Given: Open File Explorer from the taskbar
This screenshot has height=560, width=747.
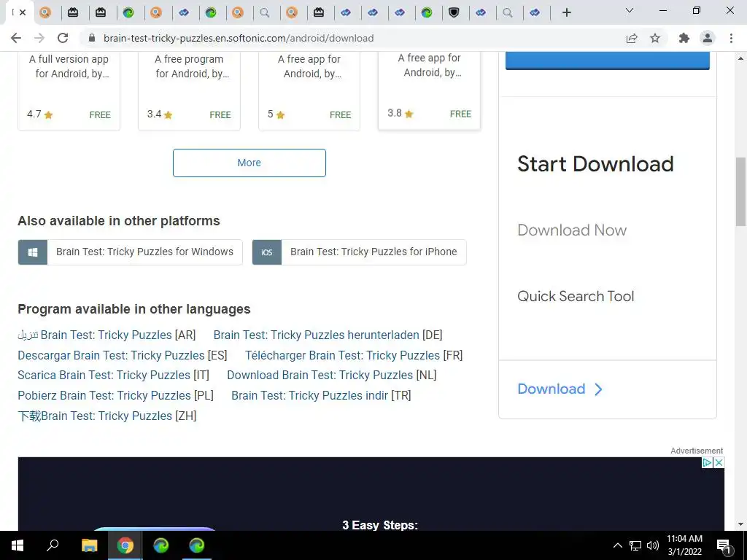Looking at the screenshot, I should (89, 545).
